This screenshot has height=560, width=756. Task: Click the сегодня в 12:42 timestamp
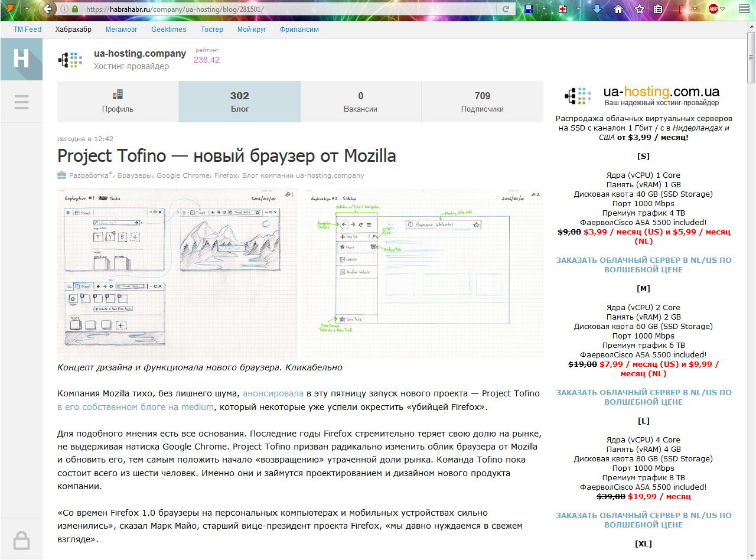[x=86, y=139]
